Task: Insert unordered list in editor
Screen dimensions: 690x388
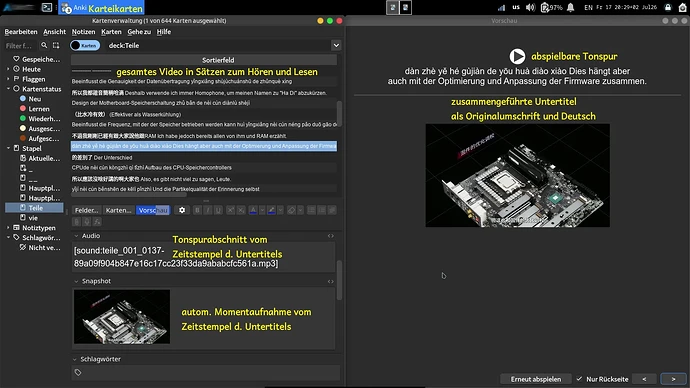Action: point(311,210)
